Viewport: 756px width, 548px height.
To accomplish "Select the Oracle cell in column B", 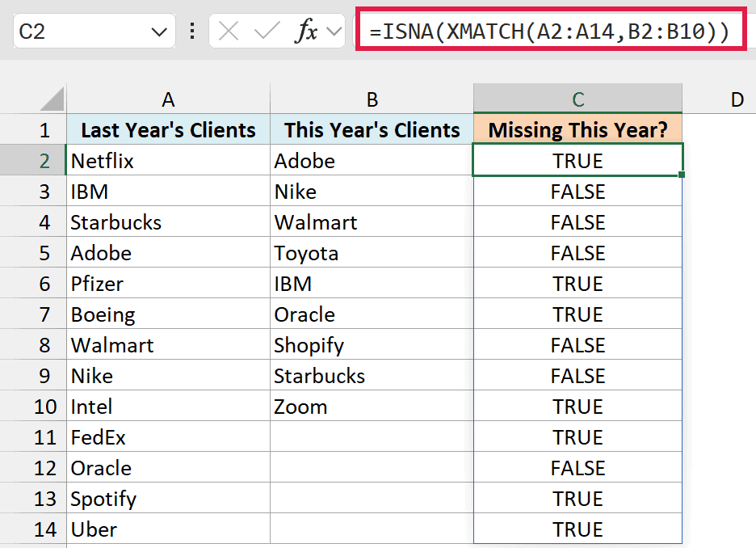I will (372, 314).
